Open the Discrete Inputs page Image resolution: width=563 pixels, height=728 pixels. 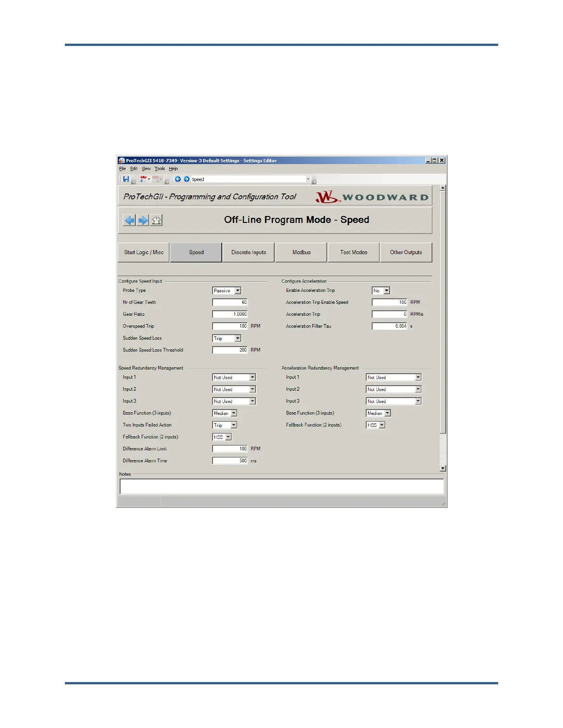tap(248, 252)
